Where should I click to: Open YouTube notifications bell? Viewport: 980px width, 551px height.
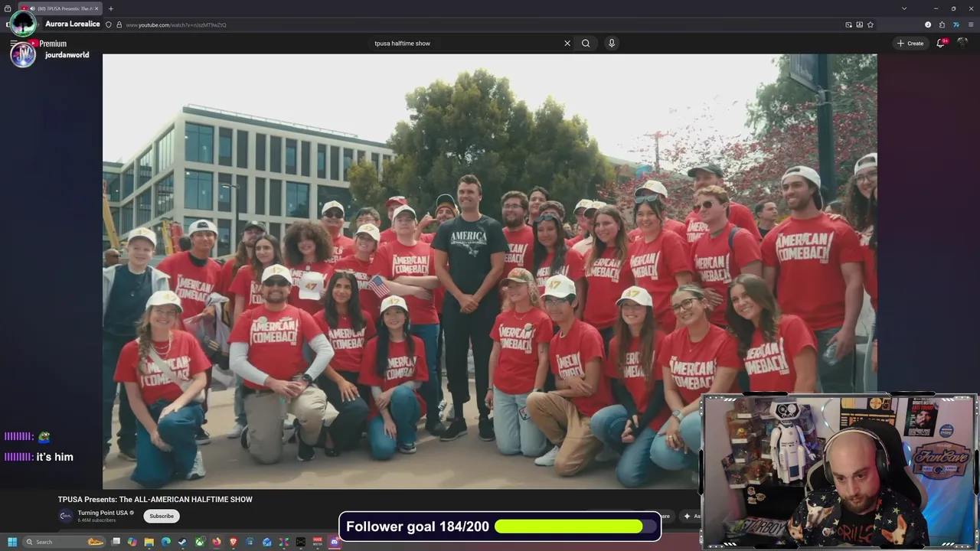coord(941,44)
